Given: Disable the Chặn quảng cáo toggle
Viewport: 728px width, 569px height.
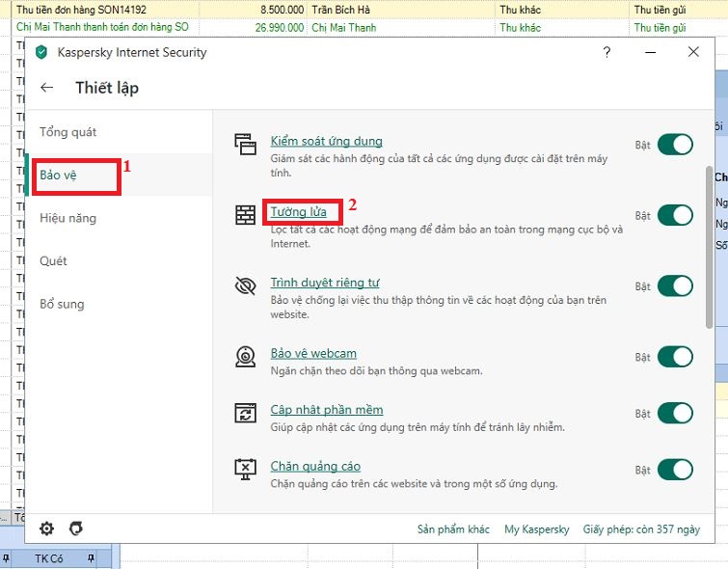Looking at the screenshot, I should (x=675, y=470).
